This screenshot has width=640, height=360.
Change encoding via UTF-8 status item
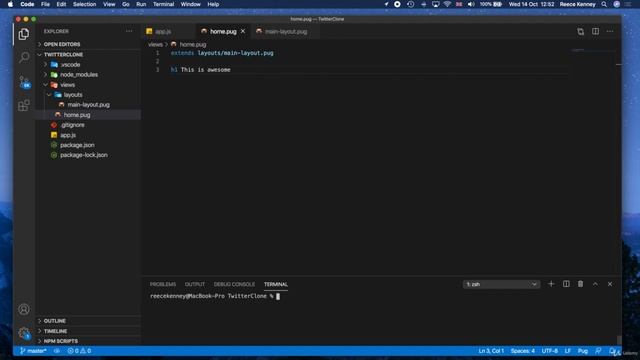pos(549,351)
